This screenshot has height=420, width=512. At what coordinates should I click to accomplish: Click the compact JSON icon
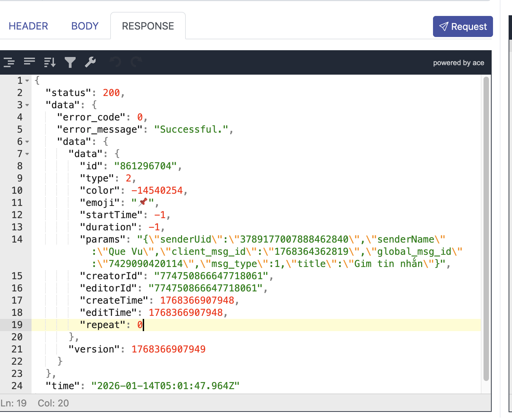point(29,62)
